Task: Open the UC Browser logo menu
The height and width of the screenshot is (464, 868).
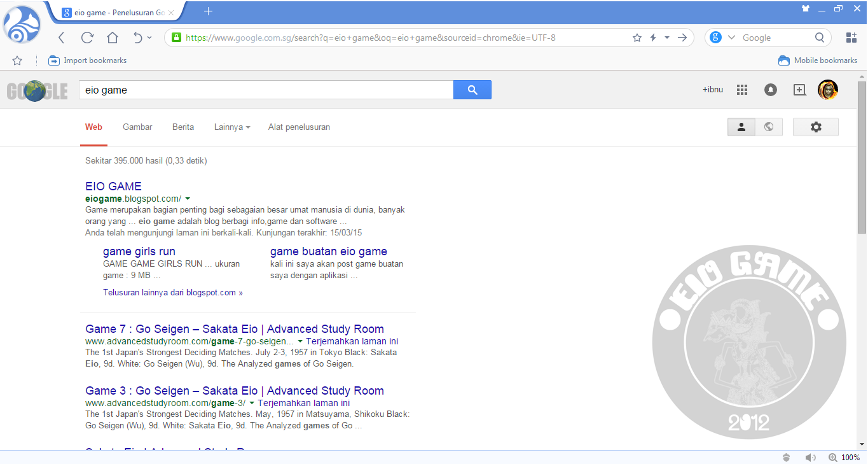Action: pos(22,24)
